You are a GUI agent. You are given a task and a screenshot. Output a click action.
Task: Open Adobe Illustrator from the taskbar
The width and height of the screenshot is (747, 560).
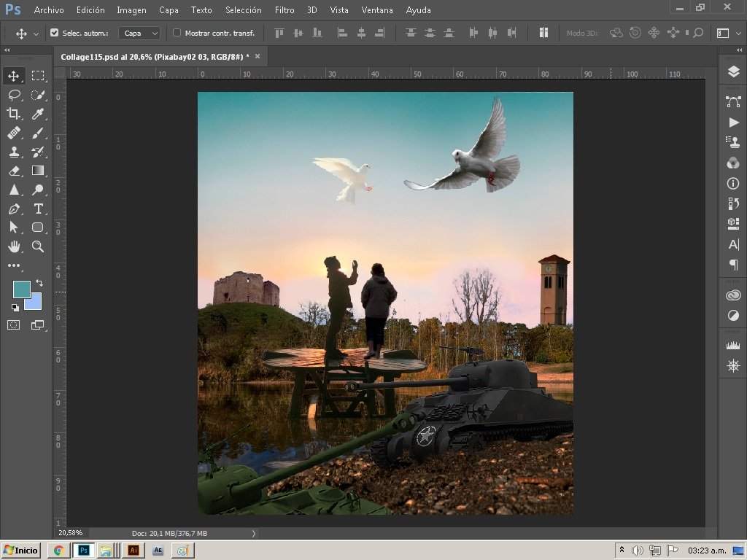[x=133, y=551]
